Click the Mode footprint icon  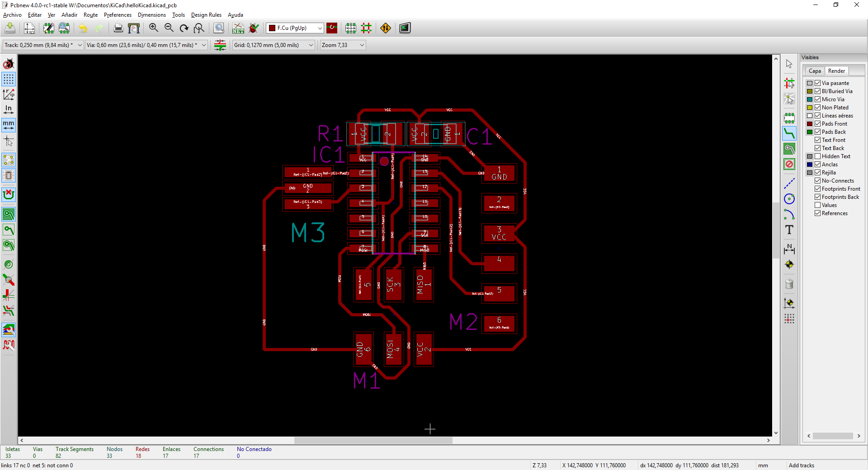pos(351,28)
